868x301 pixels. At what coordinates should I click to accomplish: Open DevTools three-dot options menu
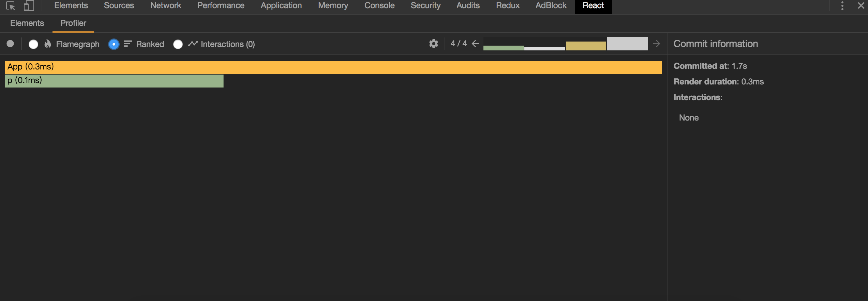[x=842, y=6]
